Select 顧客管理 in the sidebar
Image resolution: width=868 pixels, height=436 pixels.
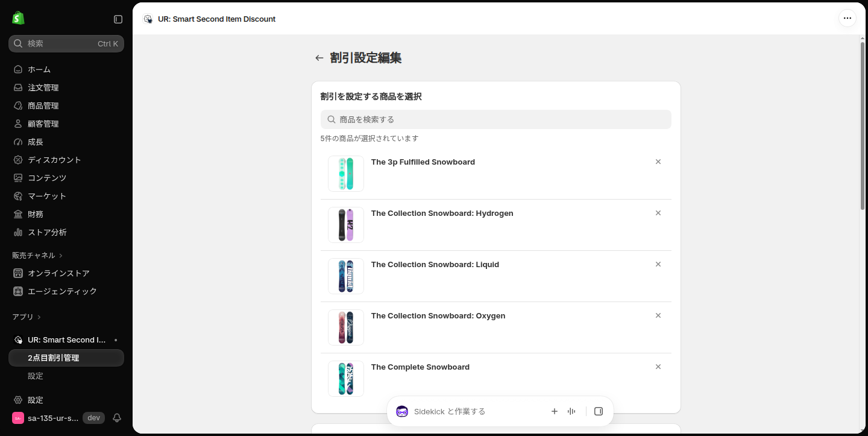point(66,124)
